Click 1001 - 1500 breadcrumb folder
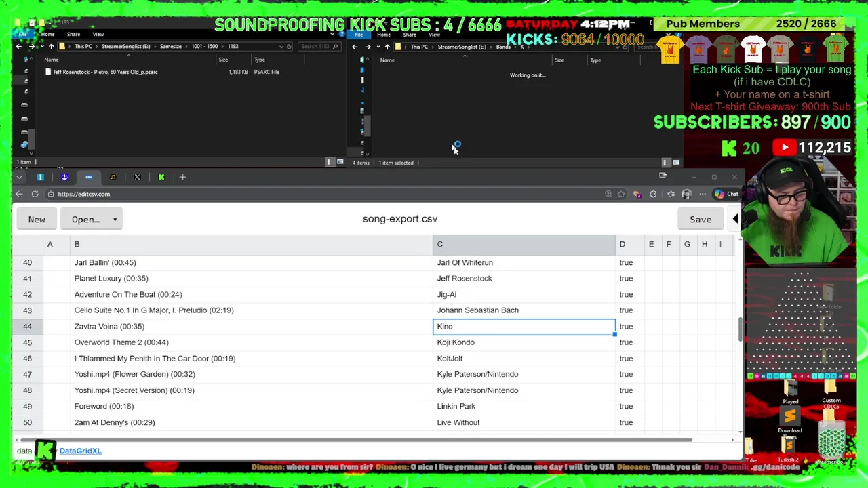Image resolution: width=868 pixels, height=488 pixels. (x=204, y=47)
